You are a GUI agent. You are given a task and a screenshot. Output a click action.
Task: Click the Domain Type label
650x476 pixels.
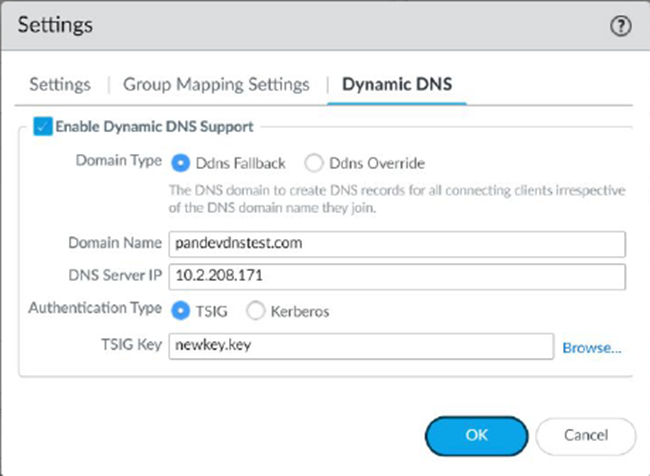pyautogui.click(x=120, y=162)
